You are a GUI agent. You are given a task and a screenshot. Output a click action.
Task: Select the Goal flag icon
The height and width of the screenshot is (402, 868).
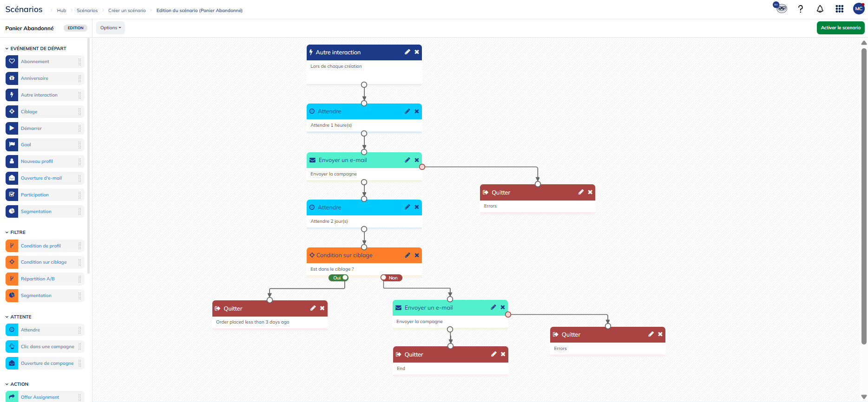(12, 145)
